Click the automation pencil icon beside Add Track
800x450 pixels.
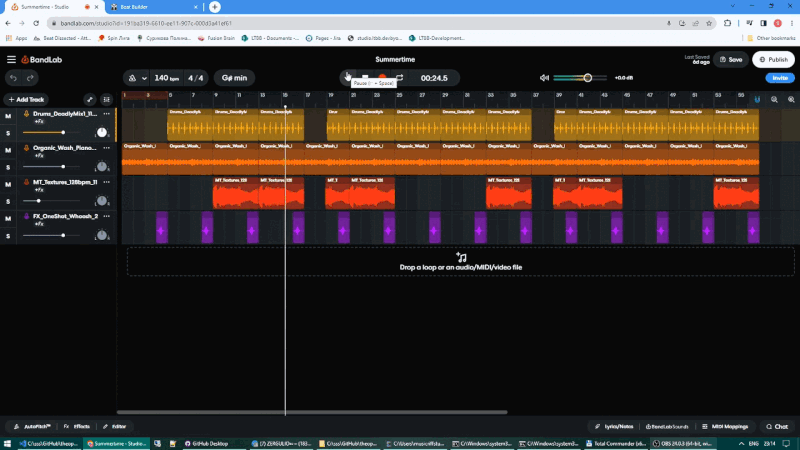click(x=89, y=99)
